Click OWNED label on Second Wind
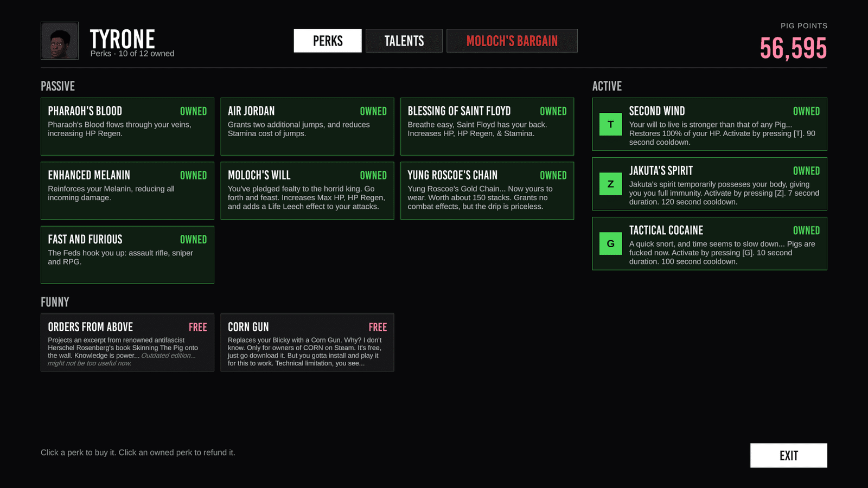868x488 pixels. 806,111
